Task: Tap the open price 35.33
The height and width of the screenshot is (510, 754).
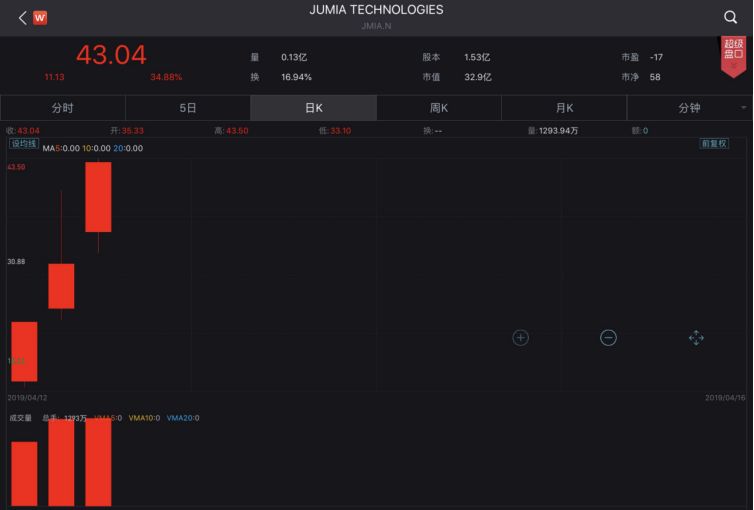Action: coord(132,131)
